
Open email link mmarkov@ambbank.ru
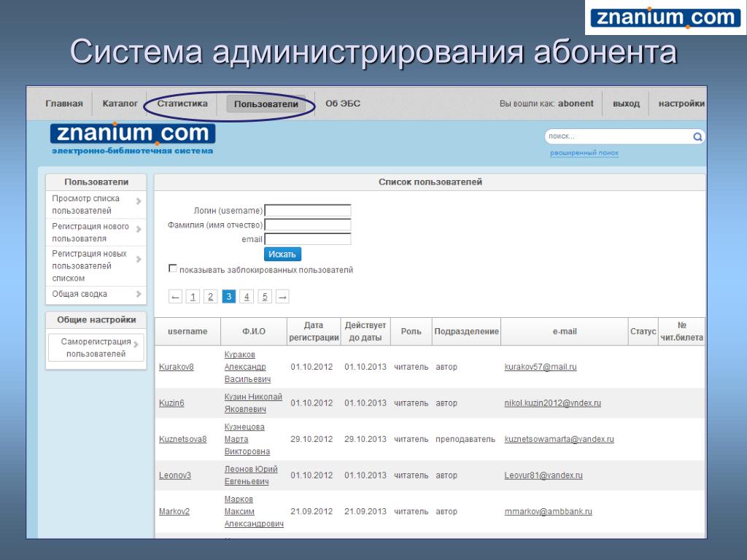(x=548, y=512)
